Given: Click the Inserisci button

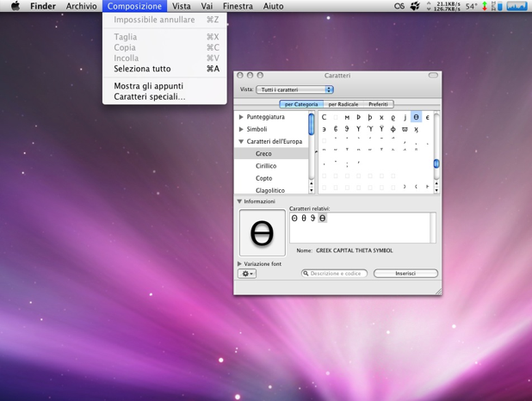Looking at the screenshot, I should 405,274.
